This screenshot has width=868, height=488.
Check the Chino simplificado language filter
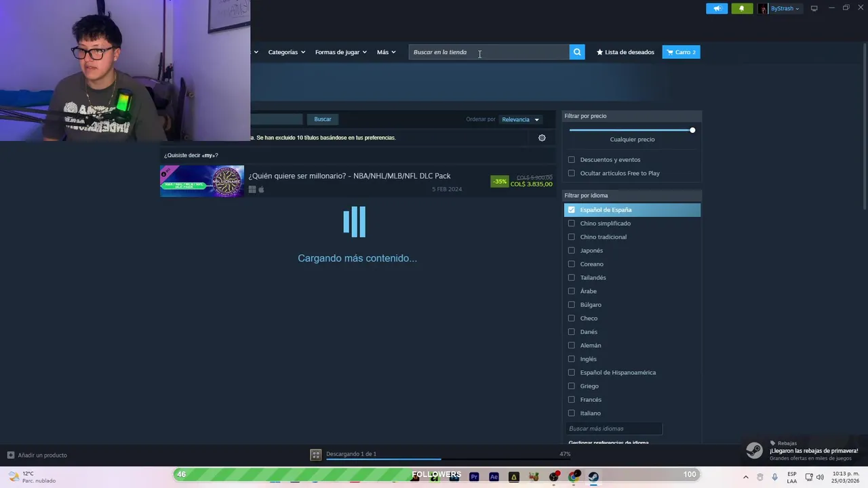[x=572, y=223]
